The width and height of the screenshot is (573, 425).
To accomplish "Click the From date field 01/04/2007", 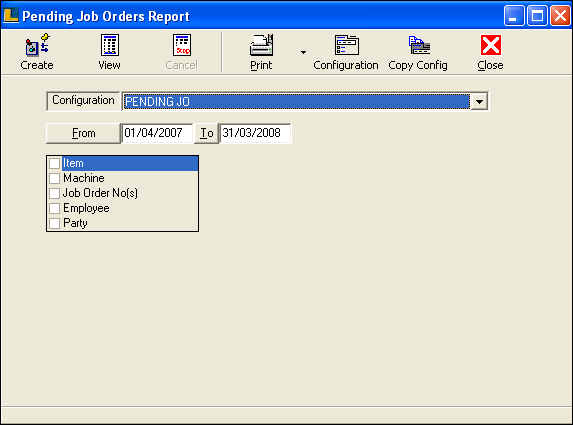I will point(157,133).
